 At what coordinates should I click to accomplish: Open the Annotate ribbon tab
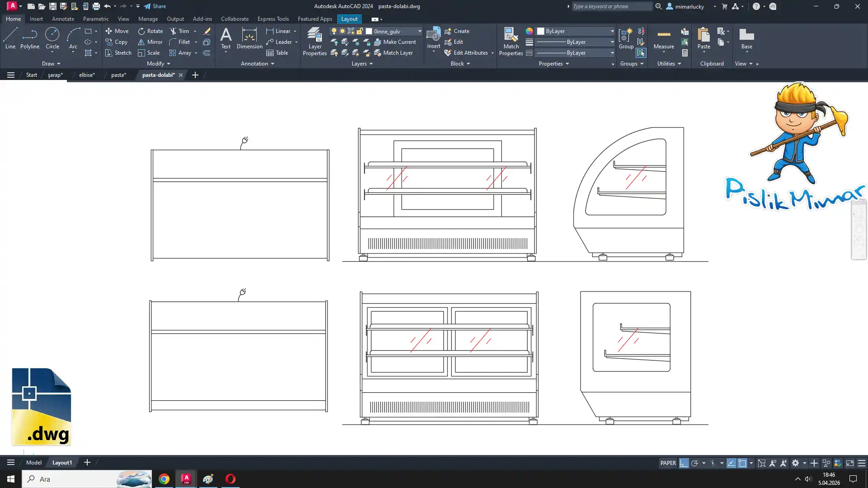click(x=63, y=19)
